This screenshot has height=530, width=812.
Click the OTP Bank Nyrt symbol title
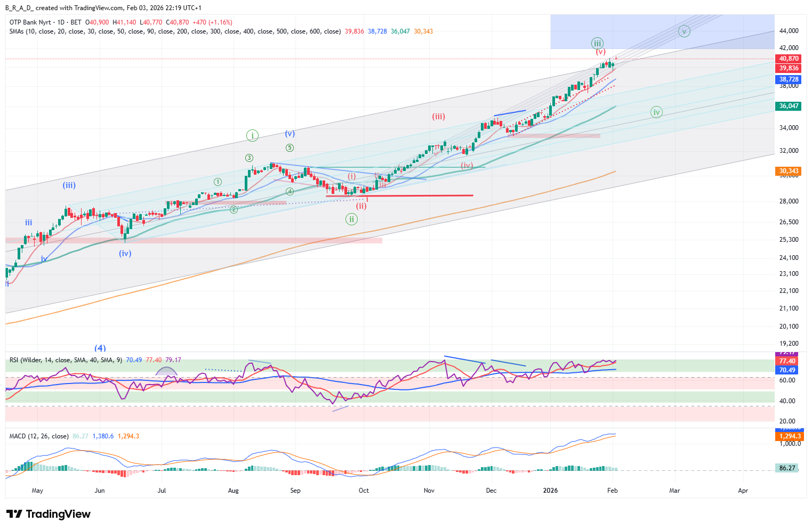[30, 22]
